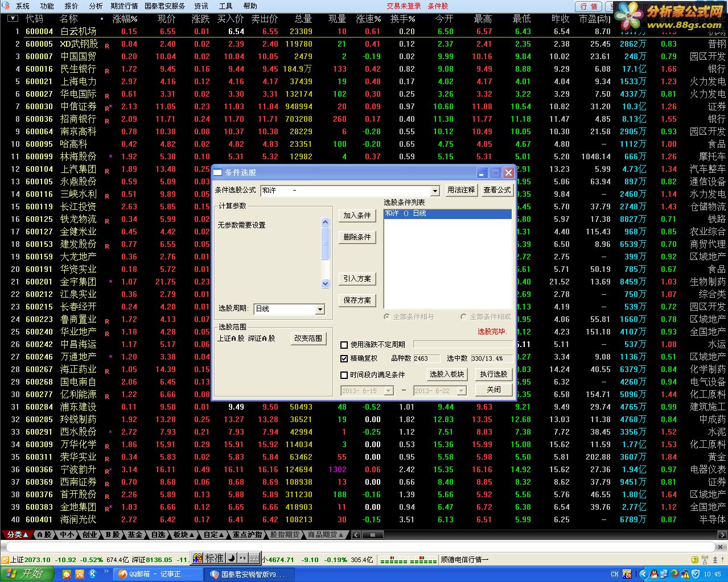The width and height of the screenshot is (728, 582).
Task: Click the green-red signal bars indicator
Action: [x=408, y=560]
